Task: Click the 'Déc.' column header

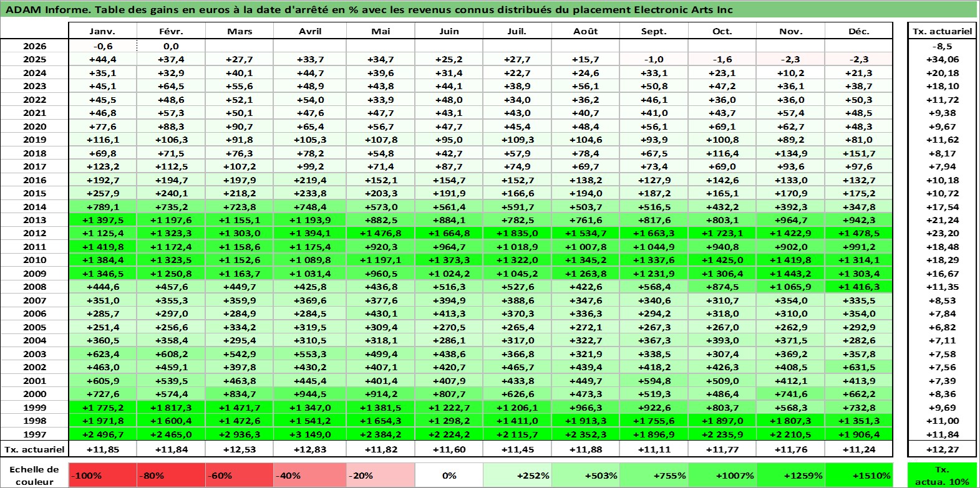Action: click(x=859, y=31)
